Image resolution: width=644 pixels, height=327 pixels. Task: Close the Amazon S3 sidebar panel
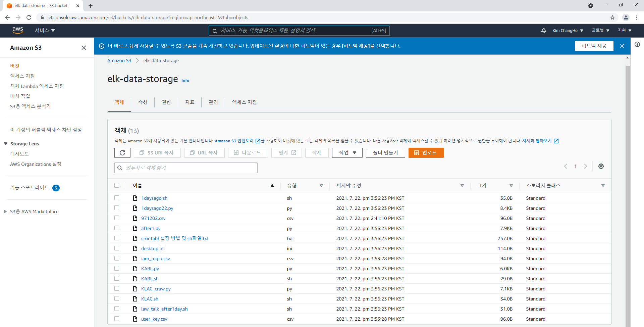(84, 48)
